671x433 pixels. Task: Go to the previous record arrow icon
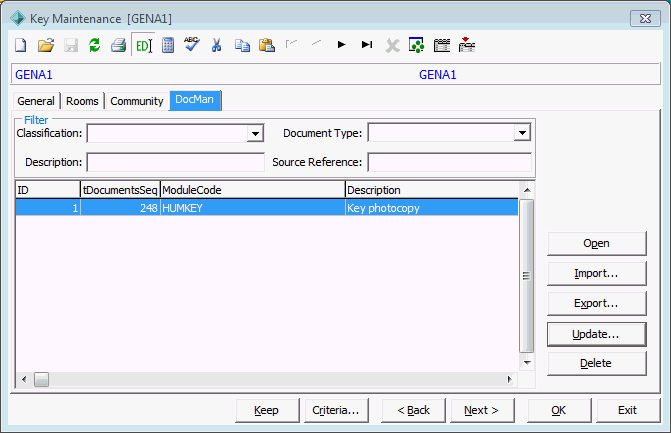coord(316,43)
